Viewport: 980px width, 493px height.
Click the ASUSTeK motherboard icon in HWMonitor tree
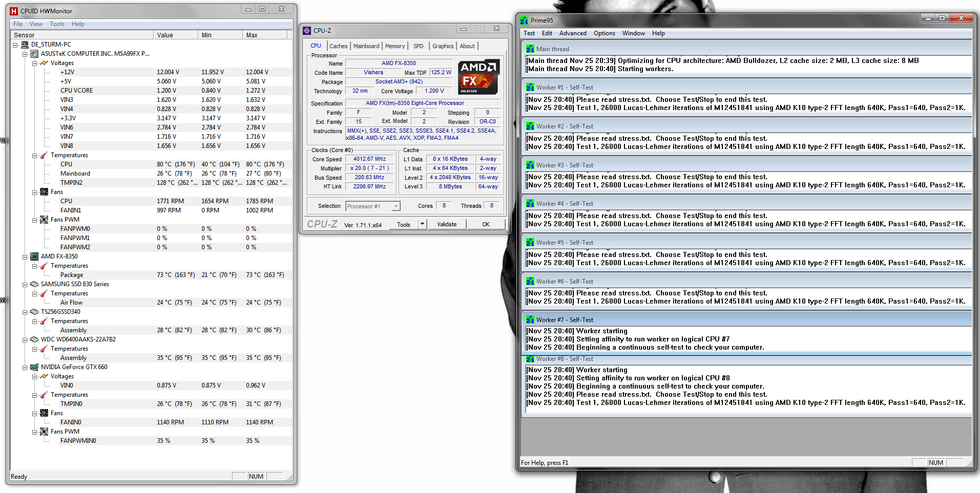[34, 54]
